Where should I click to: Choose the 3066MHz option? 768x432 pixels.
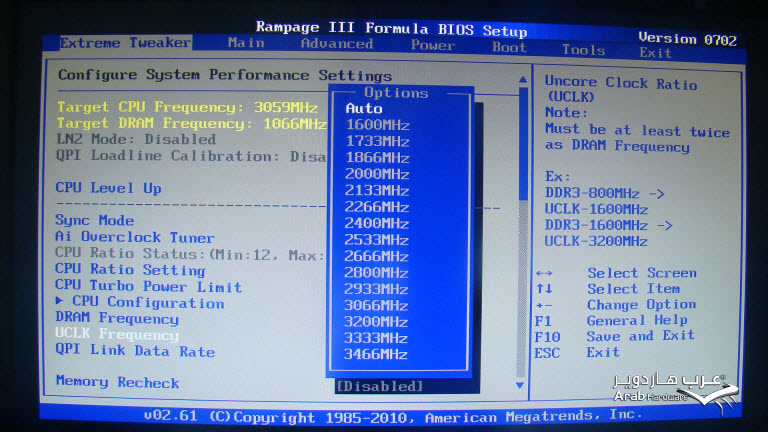[376, 305]
